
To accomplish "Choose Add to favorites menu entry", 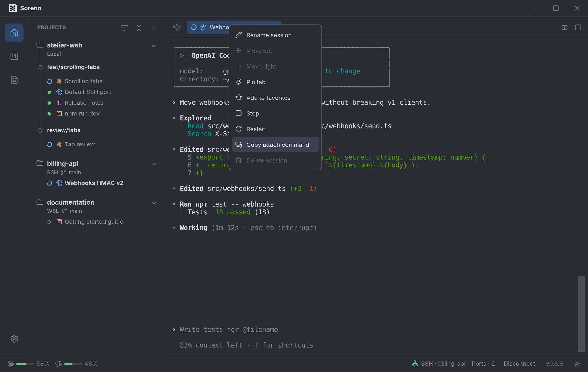I will click(275, 98).
